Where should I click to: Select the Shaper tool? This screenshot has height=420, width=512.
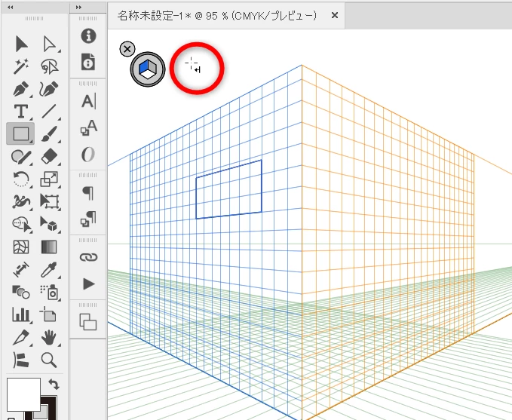(21, 157)
